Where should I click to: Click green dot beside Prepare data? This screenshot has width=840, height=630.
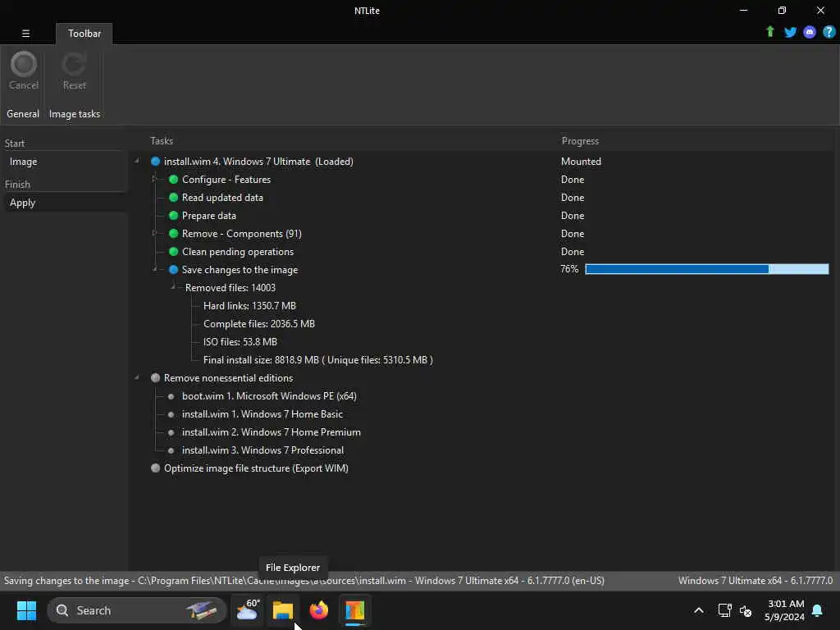174,216
